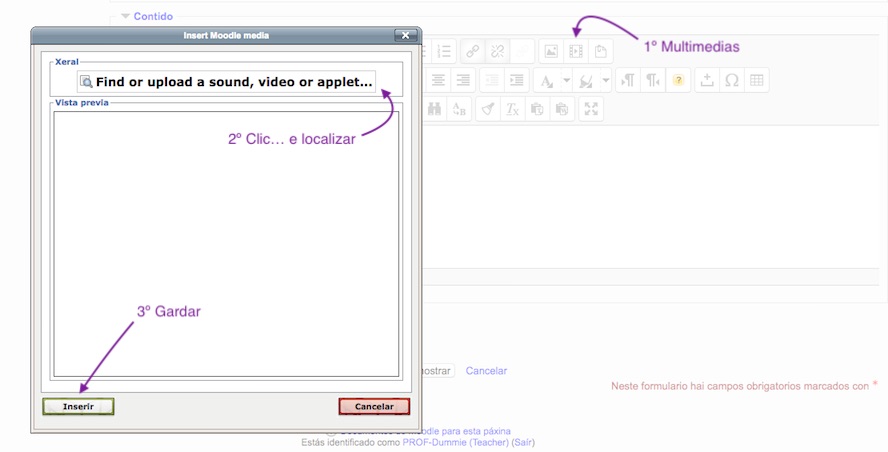This screenshot has height=452, width=888.
Task: Open the Omega special character icon
Action: click(x=732, y=81)
